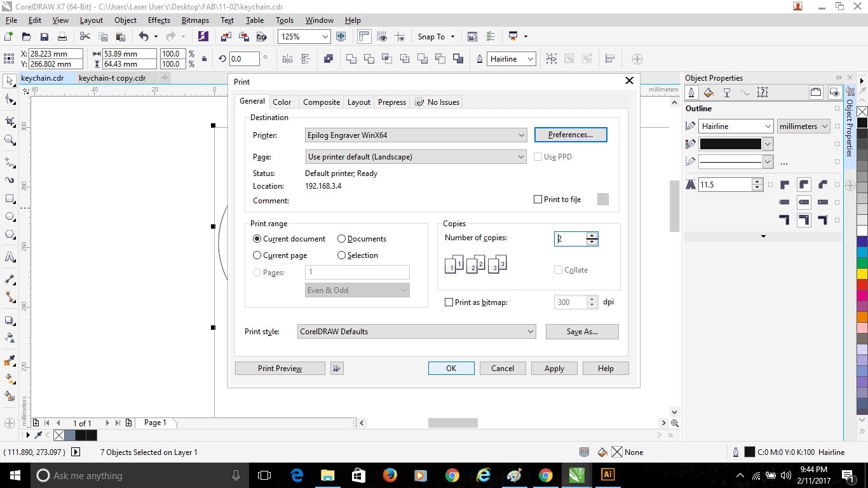Open the Transparency tab in Object Properties
Viewport: 868px width, 488px height.
727,93
